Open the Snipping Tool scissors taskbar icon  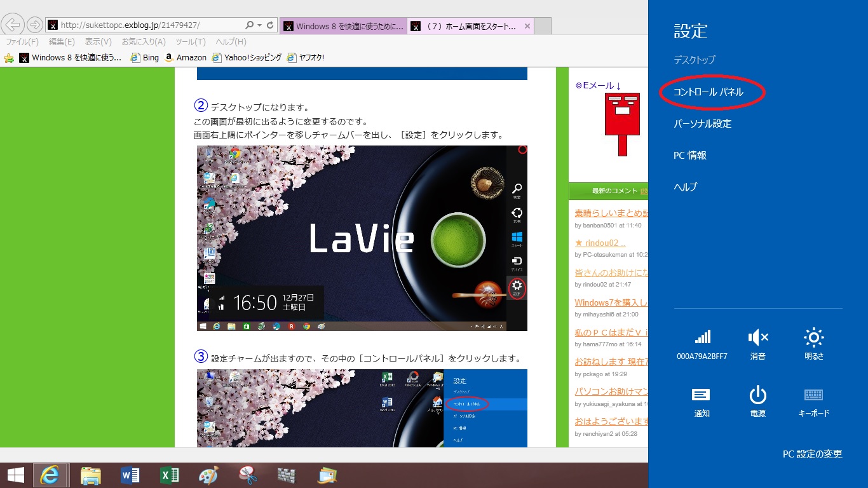(248, 475)
